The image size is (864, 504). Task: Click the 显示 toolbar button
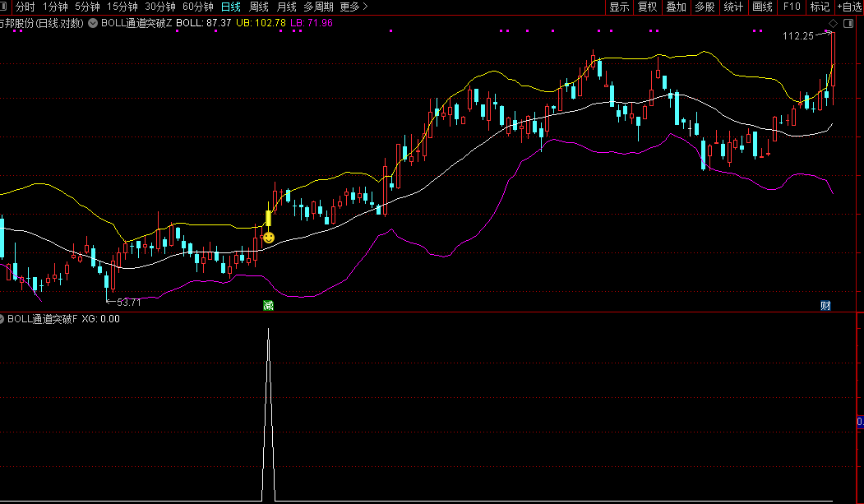[619, 7]
